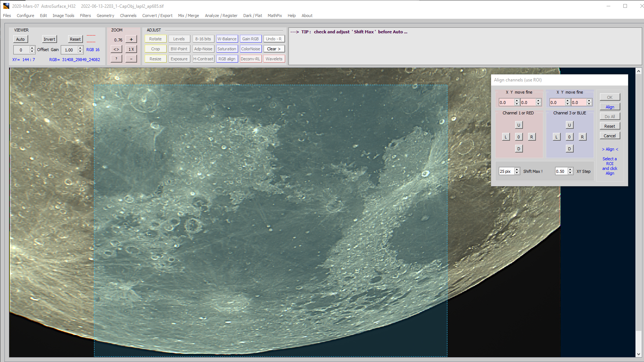This screenshot has width=644, height=362.
Task: Move RED channel down with D button
Action: (518, 149)
